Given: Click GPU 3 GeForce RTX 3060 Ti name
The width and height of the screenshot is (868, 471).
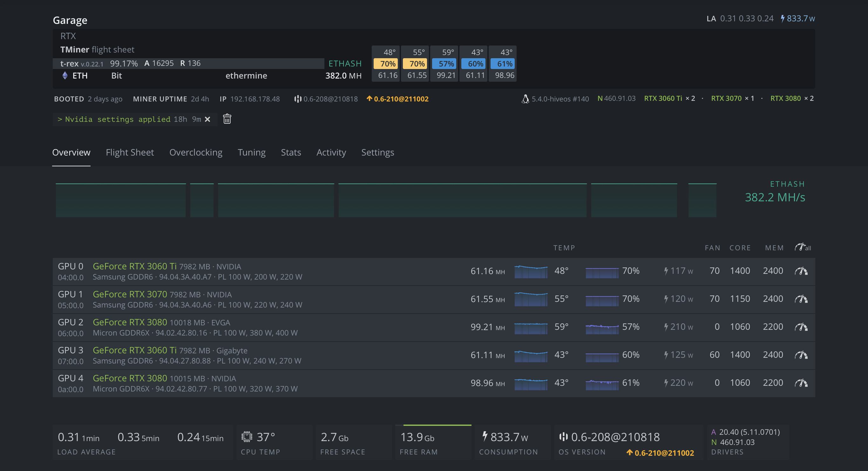Looking at the screenshot, I should [x=134, y=350].
